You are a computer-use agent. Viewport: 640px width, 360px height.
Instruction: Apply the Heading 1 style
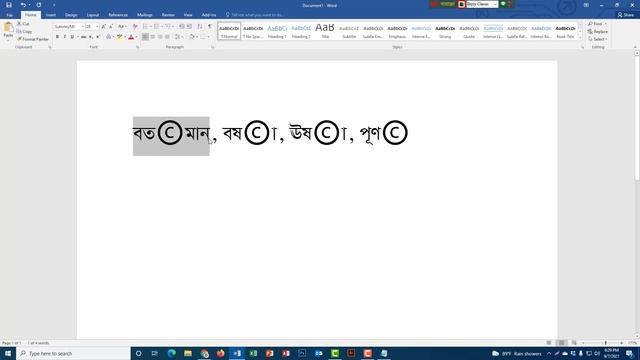click(x=277, y=31)
